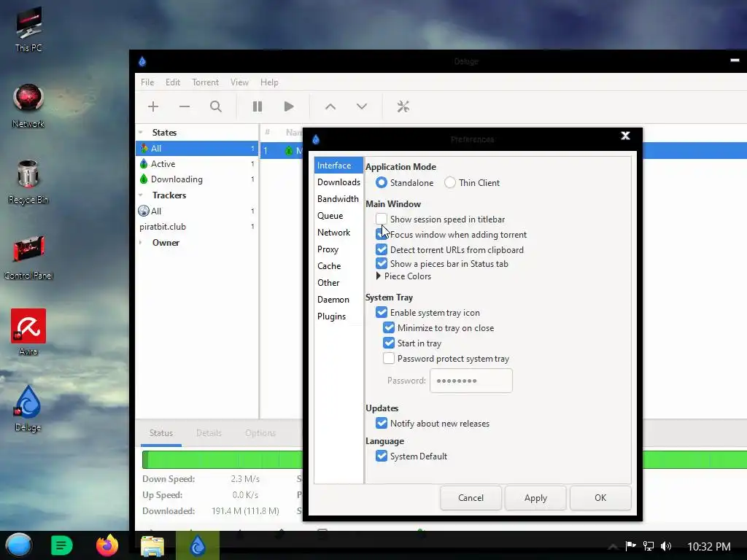Toggle Detect torrent URLs from clipboard
Image resolution: width=747 pixels, height=560 pixels.
[x=381, y=249]
